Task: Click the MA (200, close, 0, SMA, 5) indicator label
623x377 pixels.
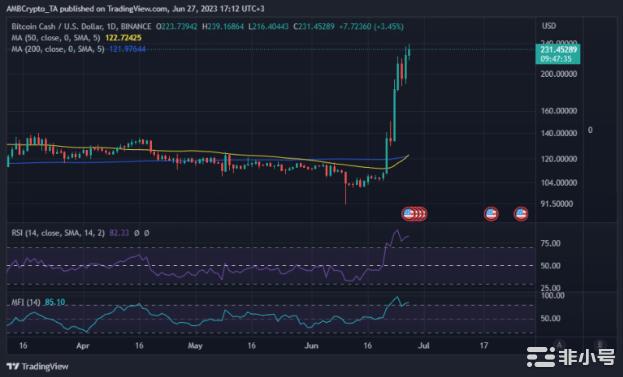Action: click(x=58, y=49)
